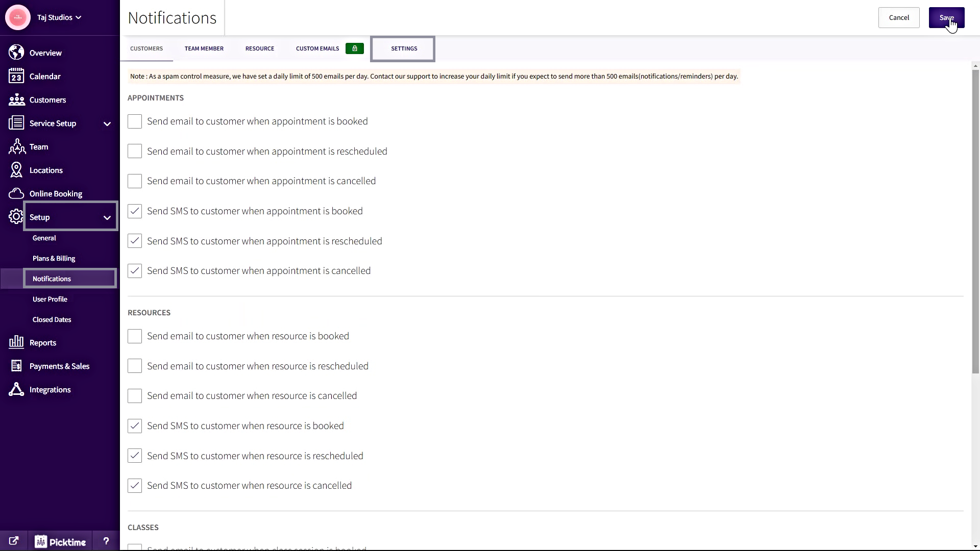
Task: Collapse the Setup menu chevron
Action: click(107, 217)
